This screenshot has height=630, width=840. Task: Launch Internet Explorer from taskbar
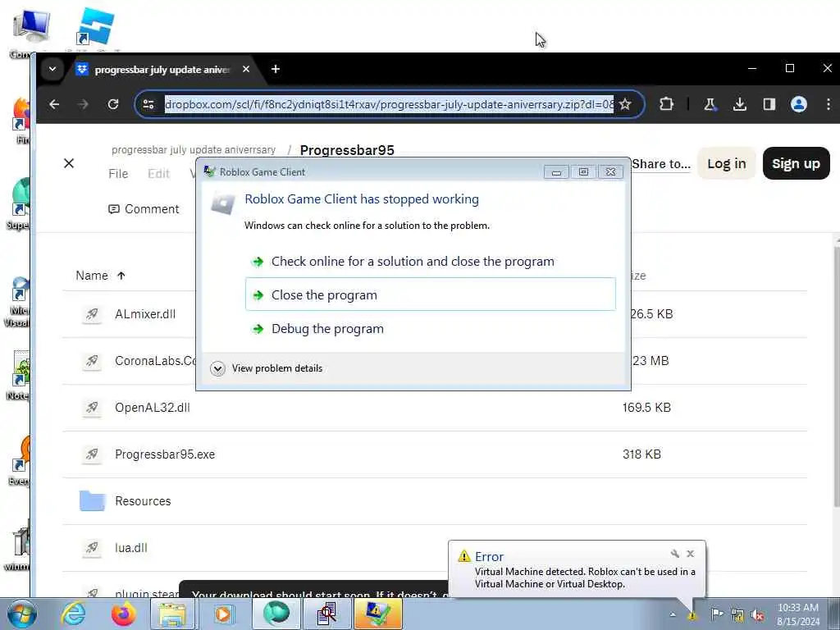(x=73, y=614)
